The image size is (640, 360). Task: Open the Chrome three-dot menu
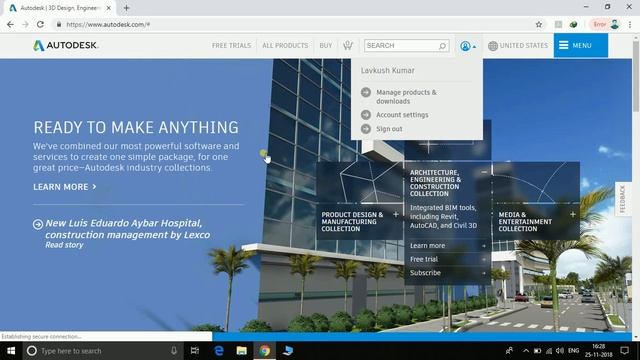pos(630,24)
